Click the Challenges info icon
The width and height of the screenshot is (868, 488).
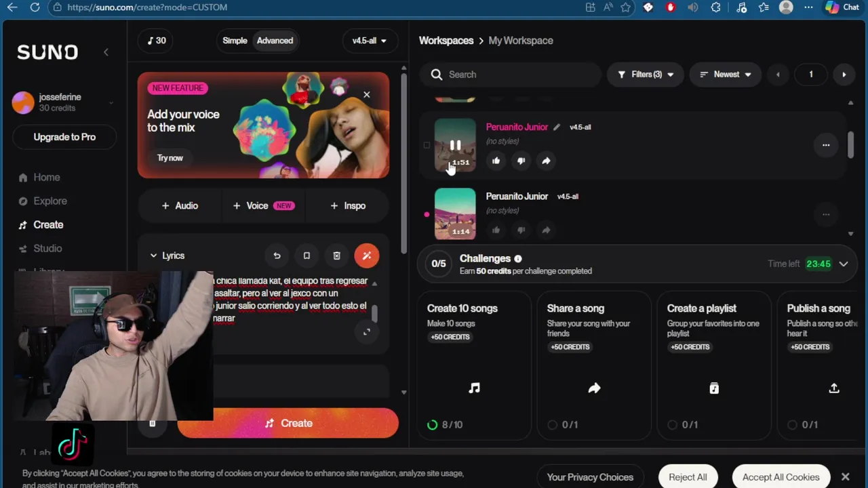(x=518, y=258)
